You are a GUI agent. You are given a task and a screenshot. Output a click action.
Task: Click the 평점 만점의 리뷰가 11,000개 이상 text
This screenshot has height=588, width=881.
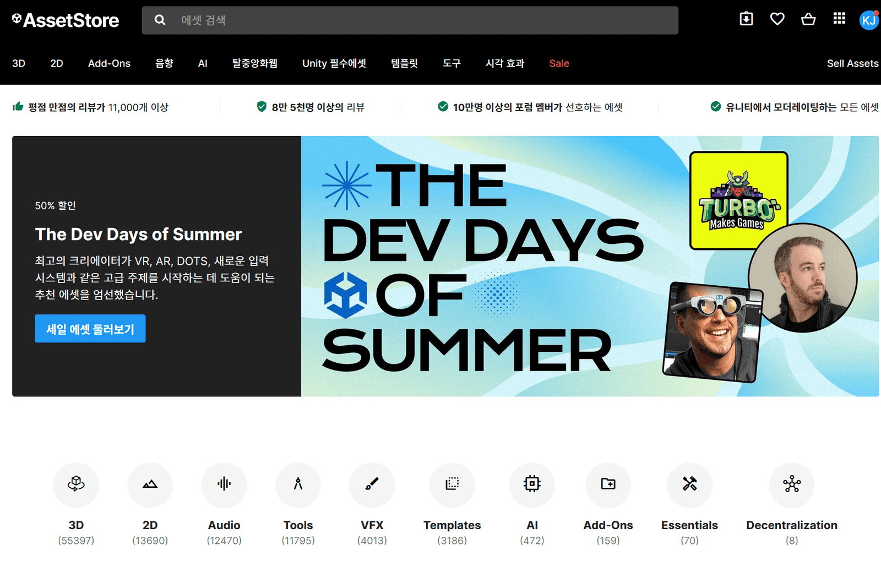coord(98,107)
